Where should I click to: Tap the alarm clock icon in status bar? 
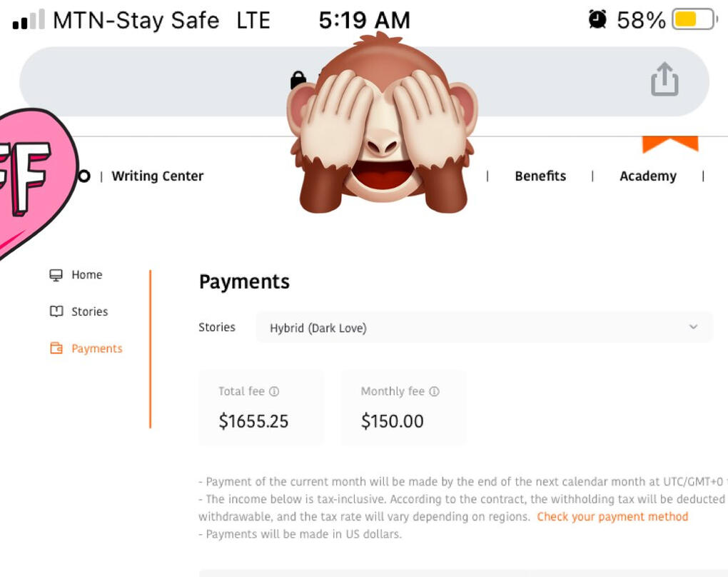(x=597, y=19)
